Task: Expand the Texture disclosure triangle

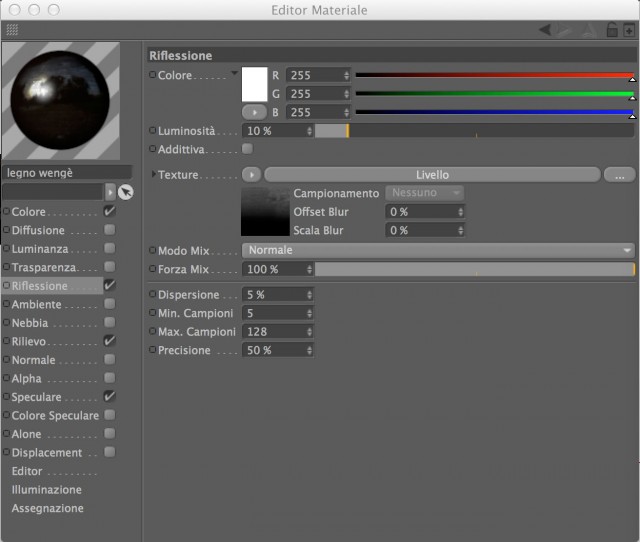Action: coord(153,174)
